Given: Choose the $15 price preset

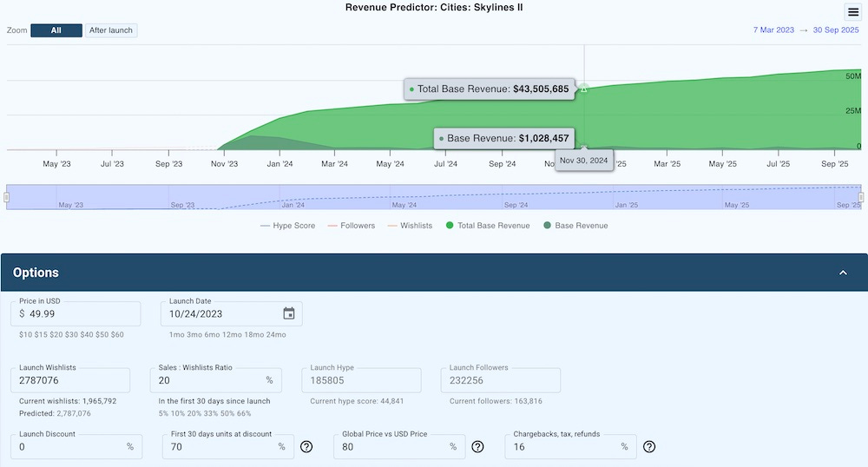Looking at the screenshot, I should pyautogui.click(x=41, y=335).
